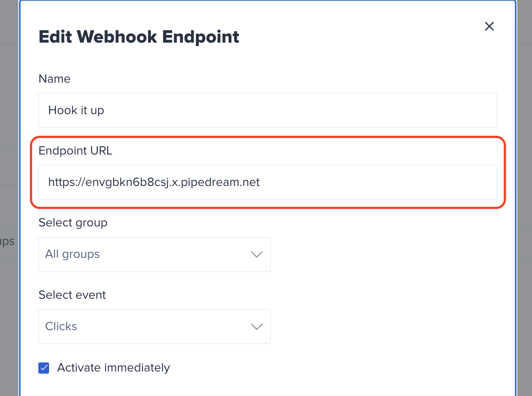
Task: Select the "All groups" option text
Action: [x=72, y=254]
